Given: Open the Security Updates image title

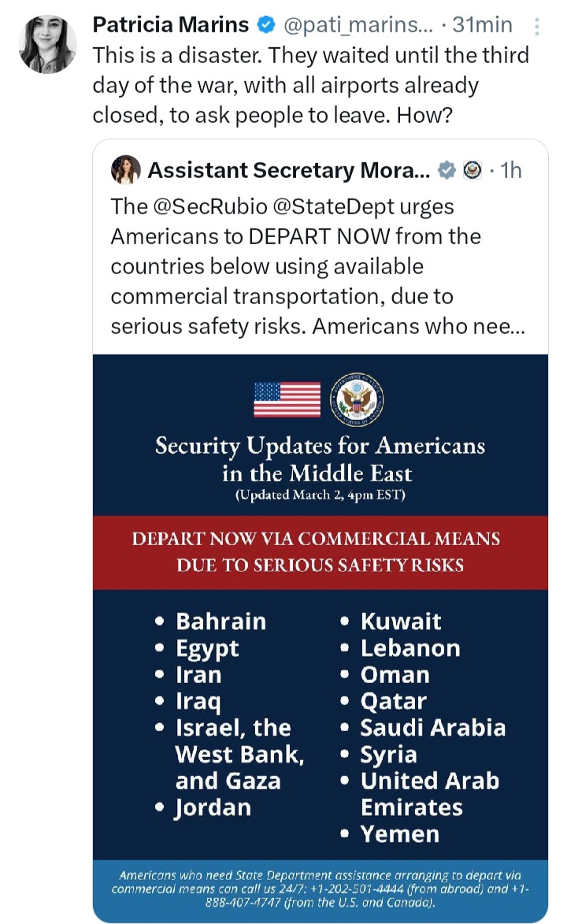Looking at the screenshot, I should pyautogui.click(x=320, y=459).
